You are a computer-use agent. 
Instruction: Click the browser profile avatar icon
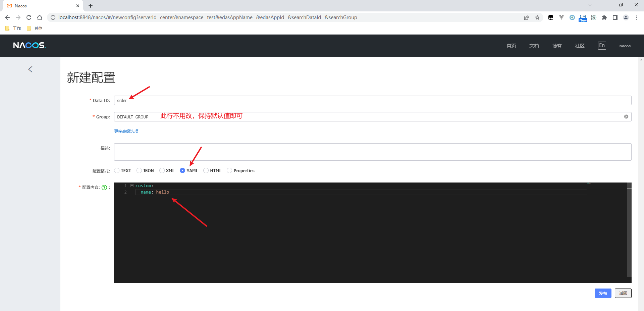626,17
